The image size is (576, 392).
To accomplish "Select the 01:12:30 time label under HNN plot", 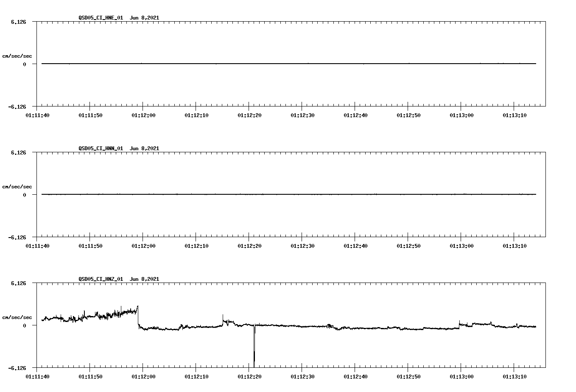I will coord(302,246).
